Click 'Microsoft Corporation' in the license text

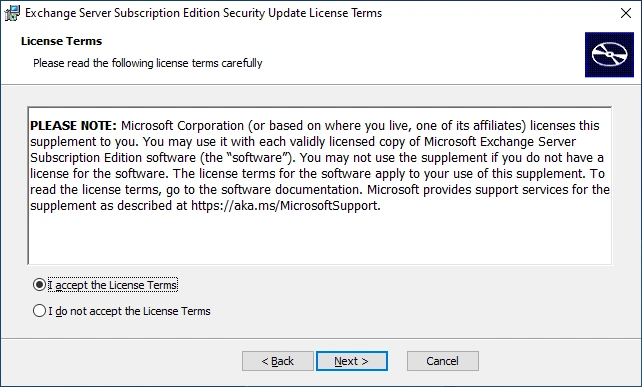click(183, 126)
